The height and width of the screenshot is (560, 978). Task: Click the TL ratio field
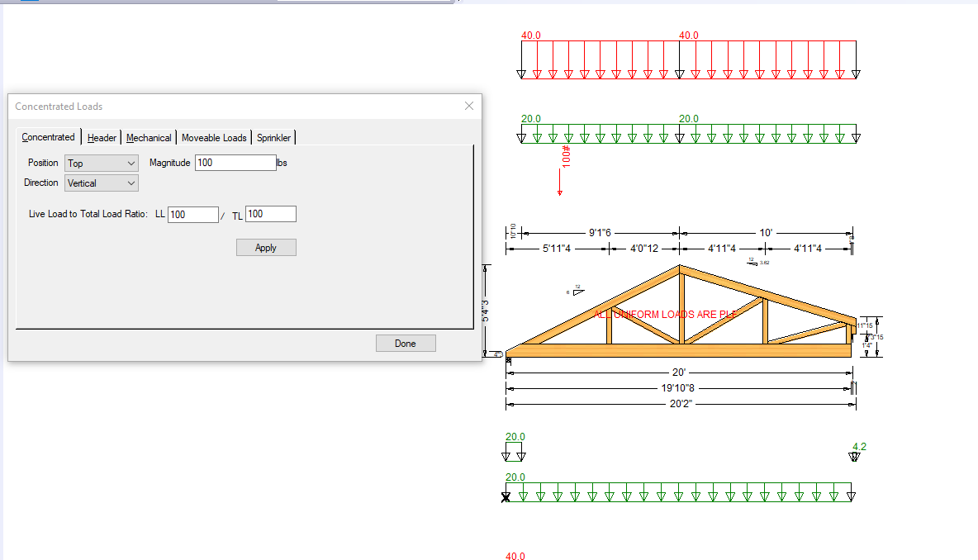click(270, 215)
